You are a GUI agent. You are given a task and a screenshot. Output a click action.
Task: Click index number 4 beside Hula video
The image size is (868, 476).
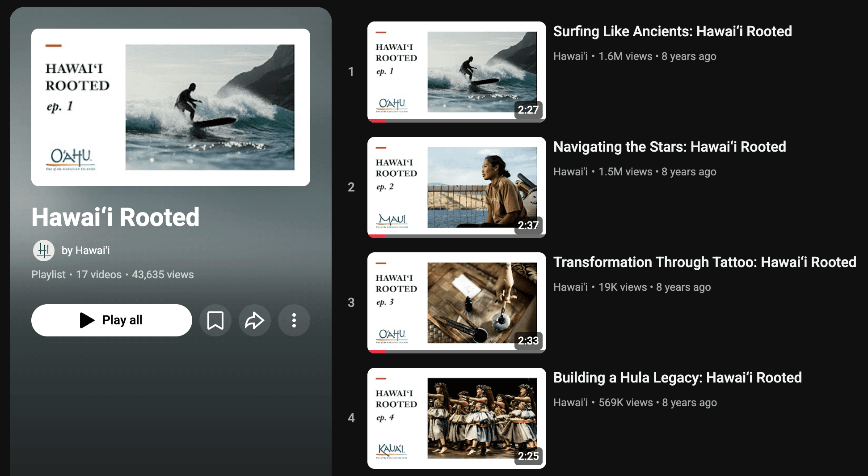[x=351, y=418]
